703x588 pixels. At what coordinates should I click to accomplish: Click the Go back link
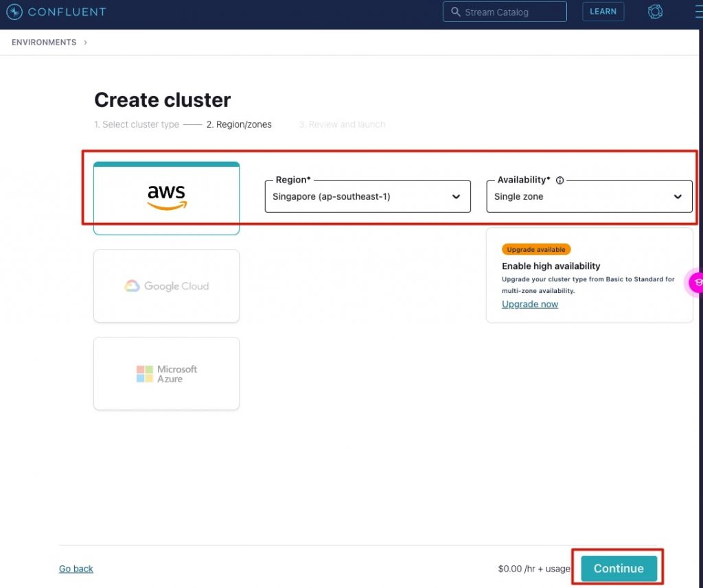[76, 568]
